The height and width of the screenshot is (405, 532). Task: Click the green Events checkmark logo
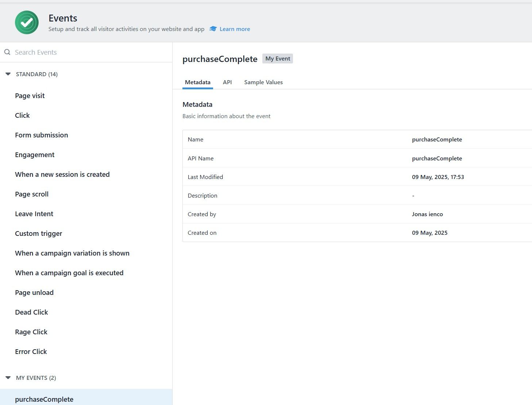27,23
